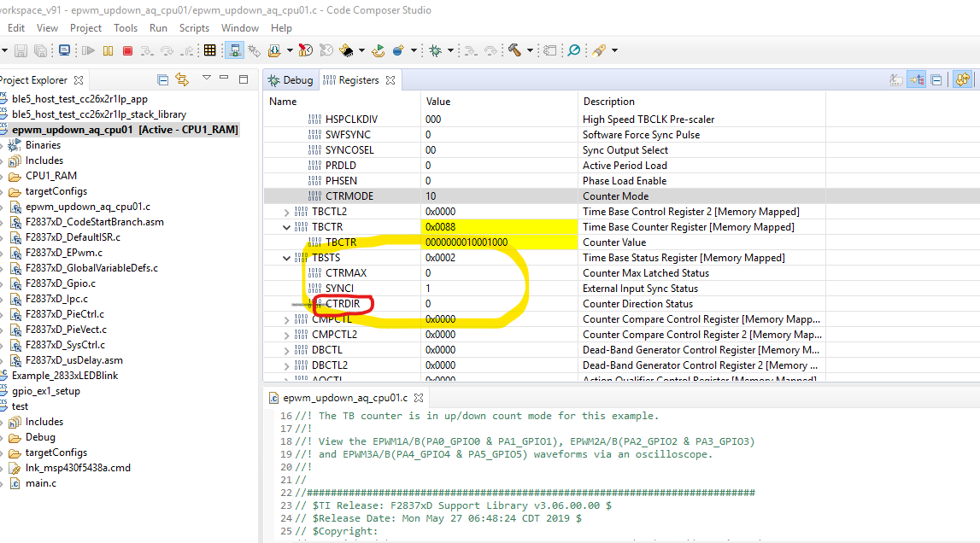Open epwm_updown_aq_cpu01.c in Project Explorer
This screenshot has width=980, height=543.
tap(87, 207)
